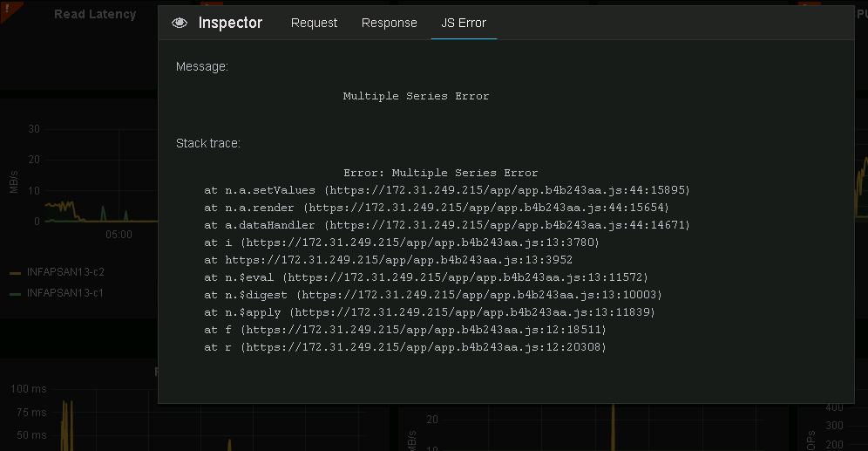The image size is (868, 451).
Task: Click the n.$digest stack trace line
Action: (x=432, y=295)
